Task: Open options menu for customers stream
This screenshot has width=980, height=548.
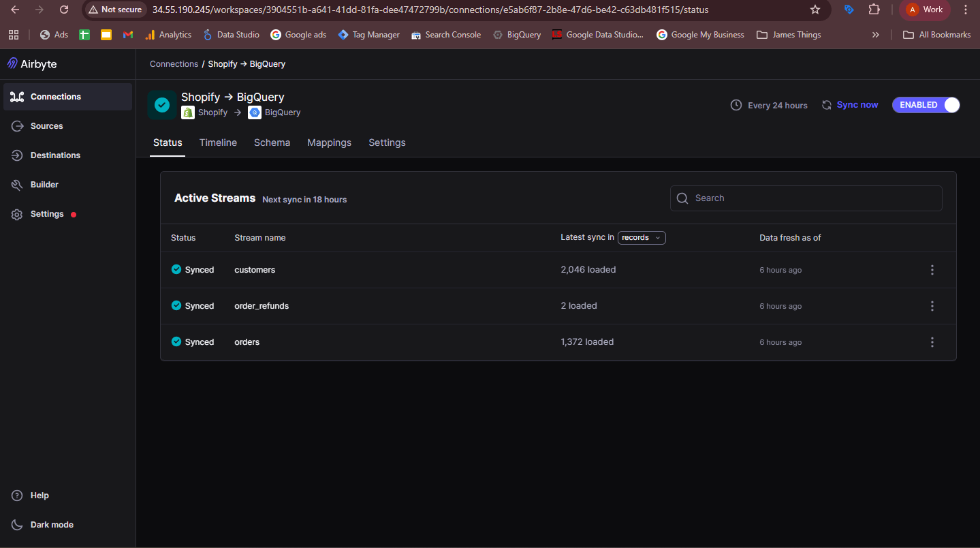Action: 932,270
